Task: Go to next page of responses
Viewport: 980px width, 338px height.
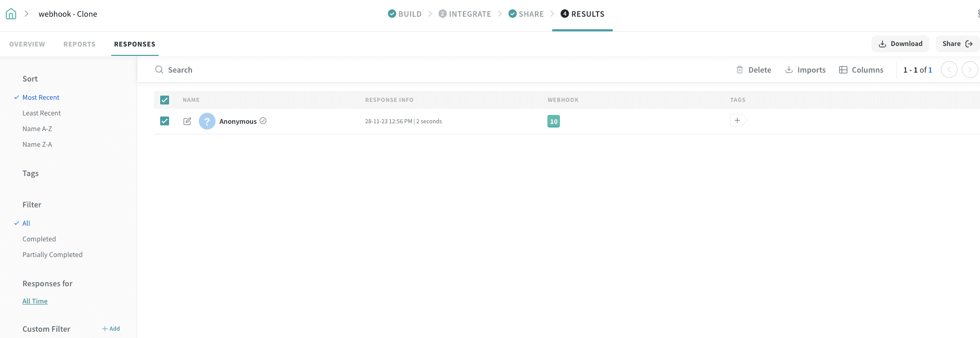Action: point(970,70)
